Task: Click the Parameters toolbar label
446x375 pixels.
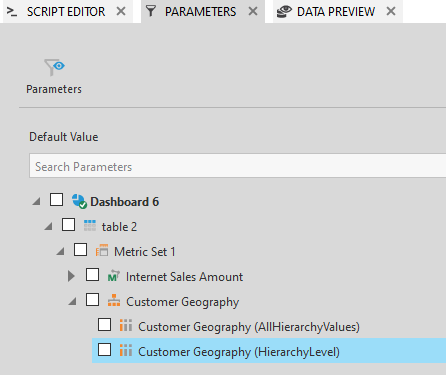Action: tap(54, 89)
